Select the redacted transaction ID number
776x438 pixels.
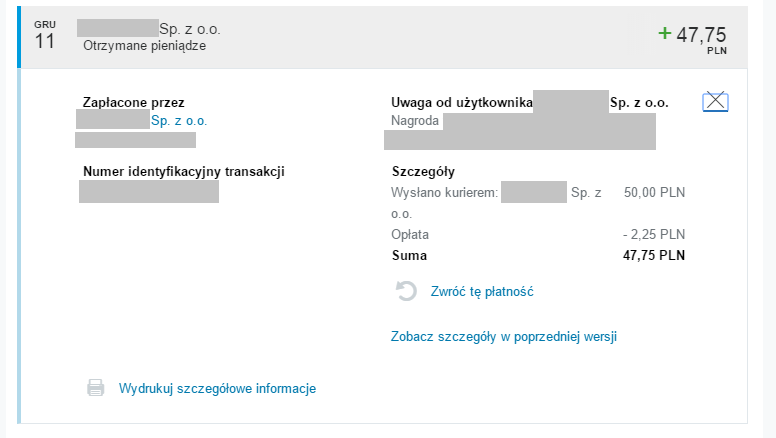coord(149,191)
